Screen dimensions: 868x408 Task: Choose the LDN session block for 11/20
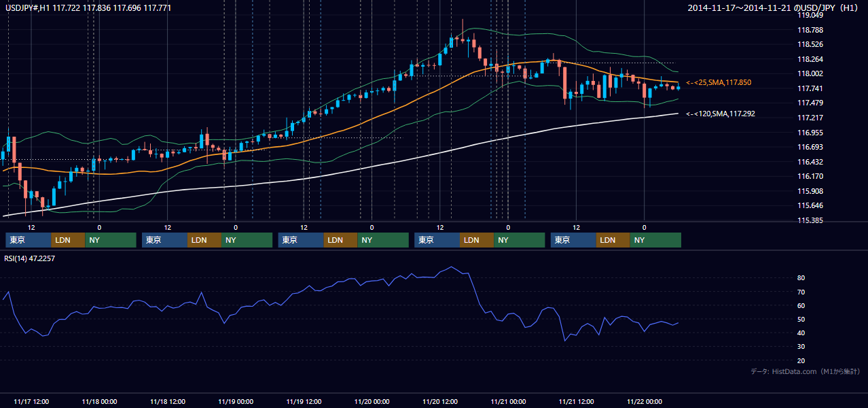point(477,240)
